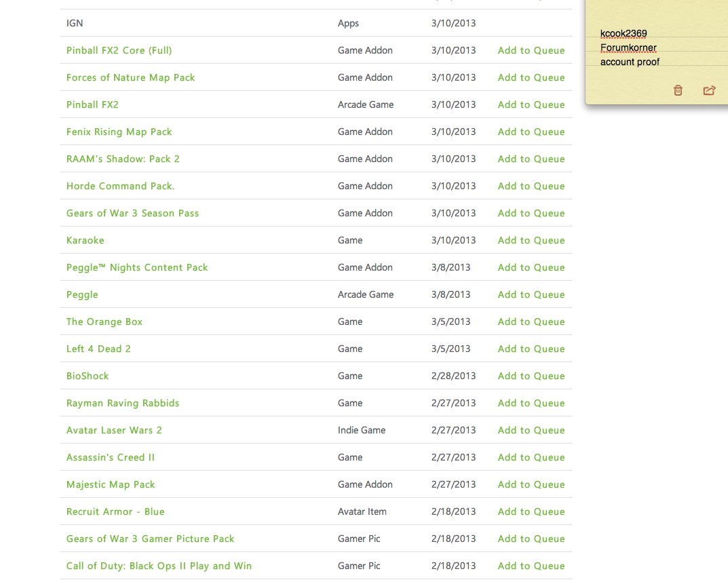Add Rayman Raving Rabbids to queue
Viewport: 728px width, 584px height.
(531, 403)
